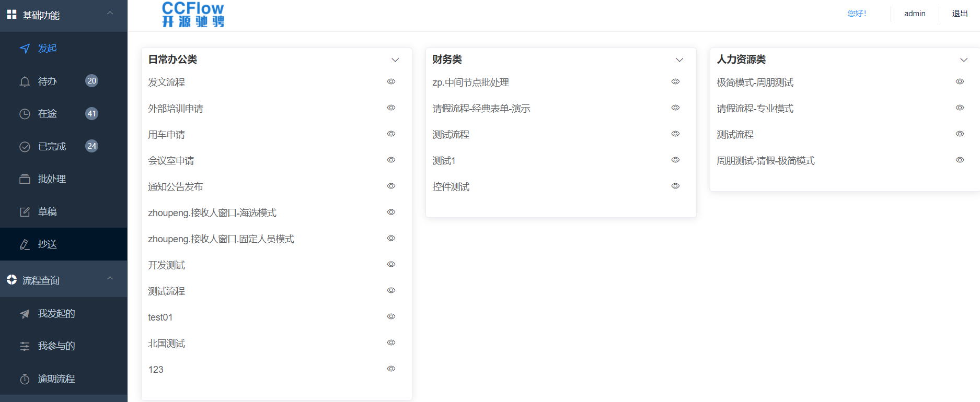Click the eye icon for 请假流程-专业模式
The image size is (980, 402).
[x=960, y=108]
